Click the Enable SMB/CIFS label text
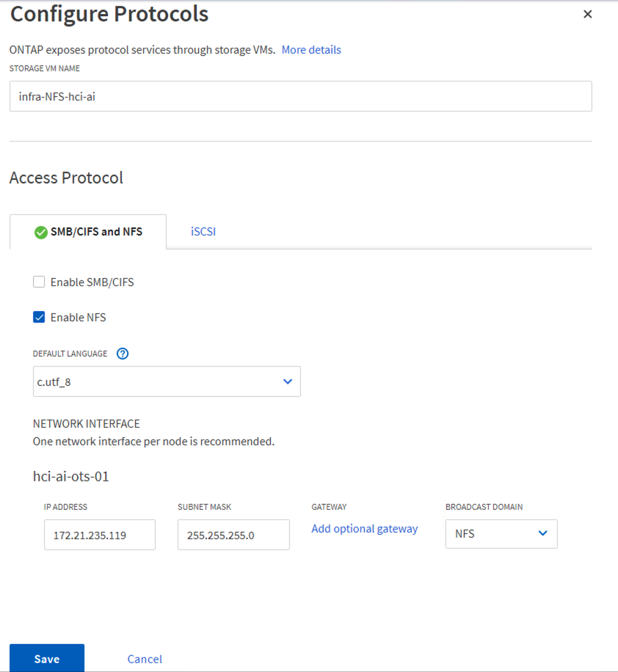 [x=92, y=282]
